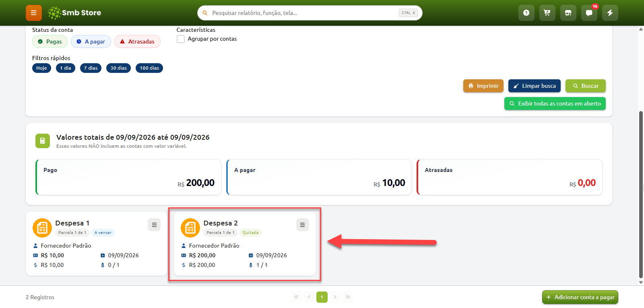The height and width of the screenshot is (308, 644).
Task: Click the calculator icon beside Valores totais
Action: tap(43, 141)
